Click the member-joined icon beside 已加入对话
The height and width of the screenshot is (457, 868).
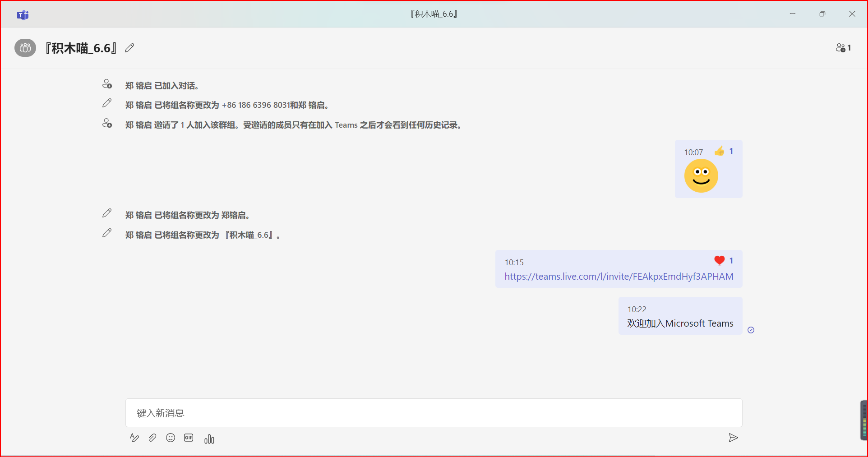pyautogui.click(x=107, y=84)
